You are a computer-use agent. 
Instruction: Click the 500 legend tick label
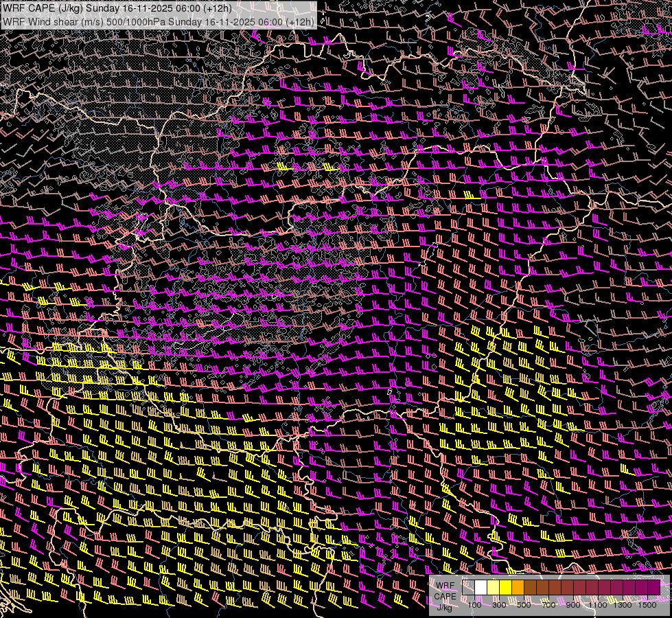click(524, 604)
